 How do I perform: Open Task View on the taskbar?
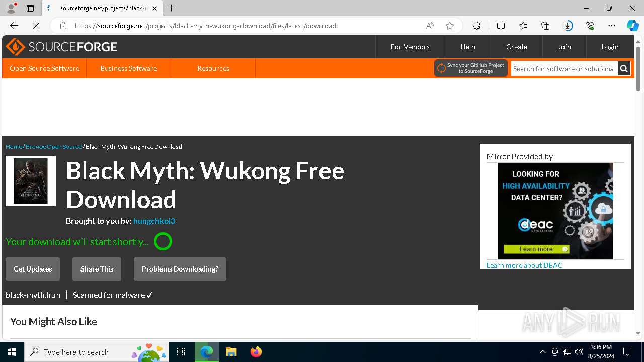coord(181,352)
